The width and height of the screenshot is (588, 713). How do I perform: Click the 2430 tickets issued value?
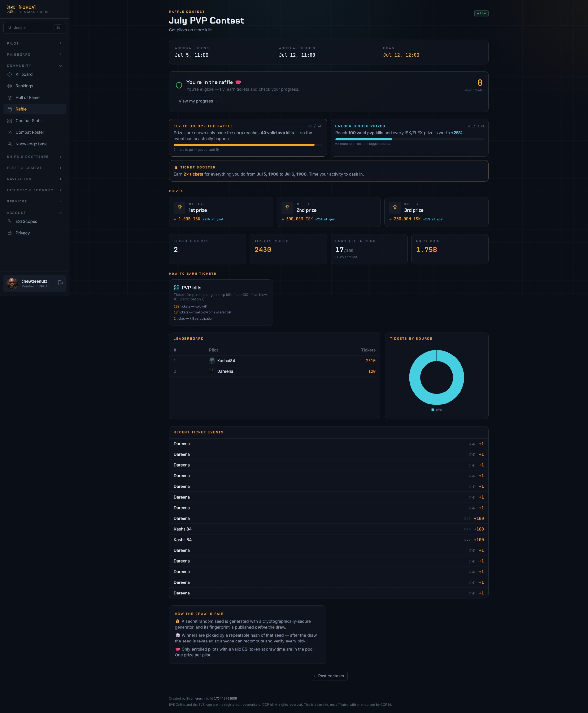pyautogui.click(x=263, y=250)
